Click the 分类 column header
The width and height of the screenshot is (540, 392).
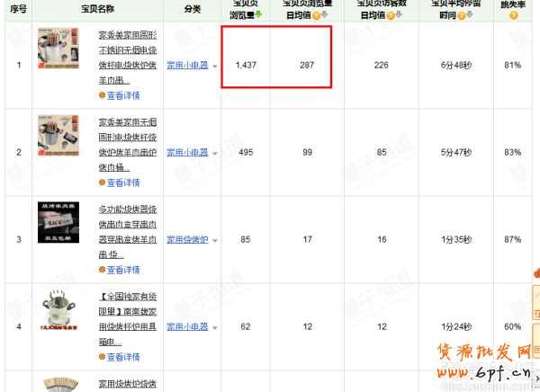[x=192, y=8]
